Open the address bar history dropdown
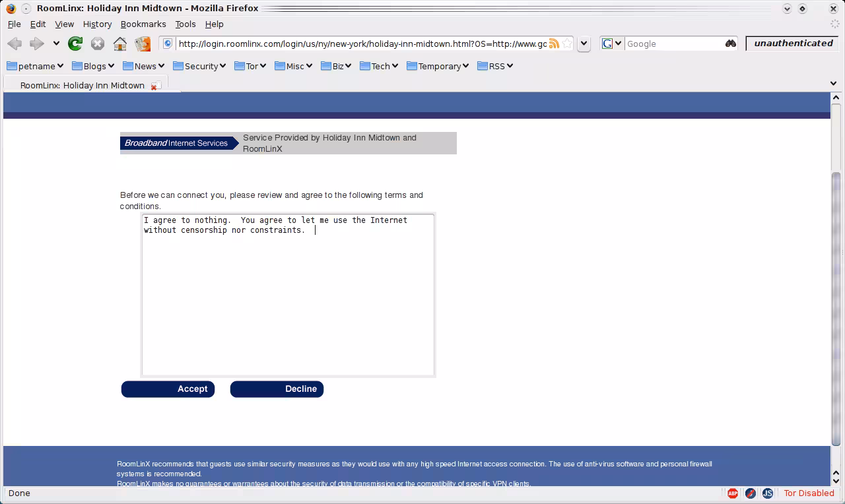The height and width of the screenshot is (504, 845). (584, 44)
